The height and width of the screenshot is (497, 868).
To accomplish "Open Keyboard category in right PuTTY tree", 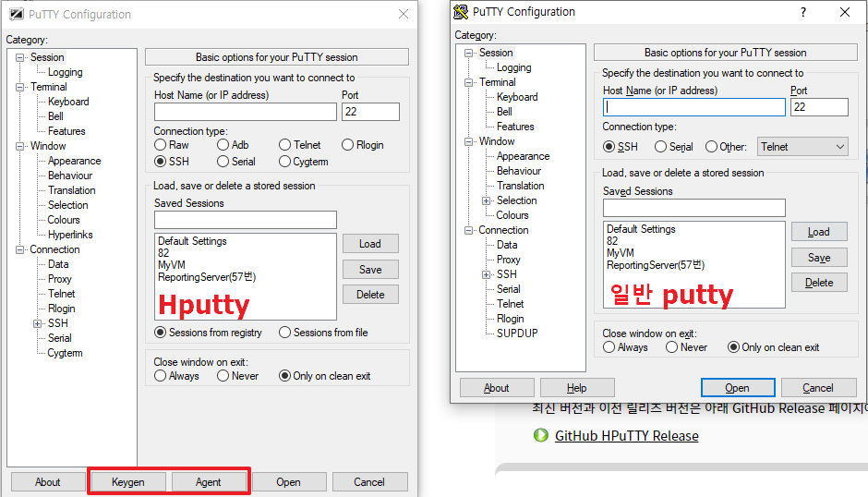I will (x=517, y=97).
